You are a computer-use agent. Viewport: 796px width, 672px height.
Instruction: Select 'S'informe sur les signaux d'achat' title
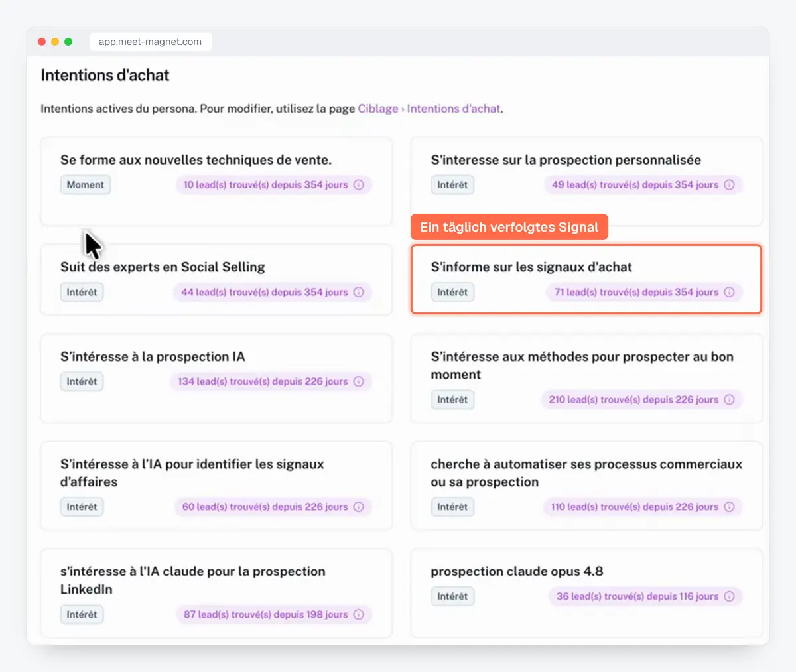click(531, 267)
